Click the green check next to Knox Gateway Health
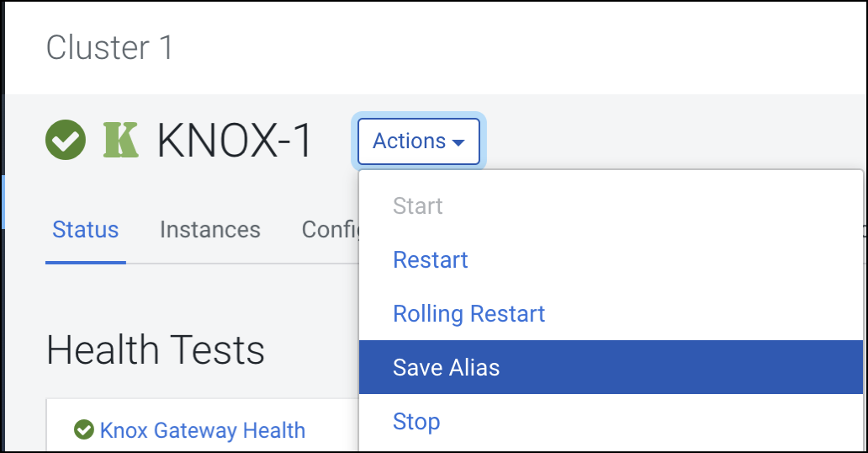This screenshot has width=868, height=453. coord(83,430)
